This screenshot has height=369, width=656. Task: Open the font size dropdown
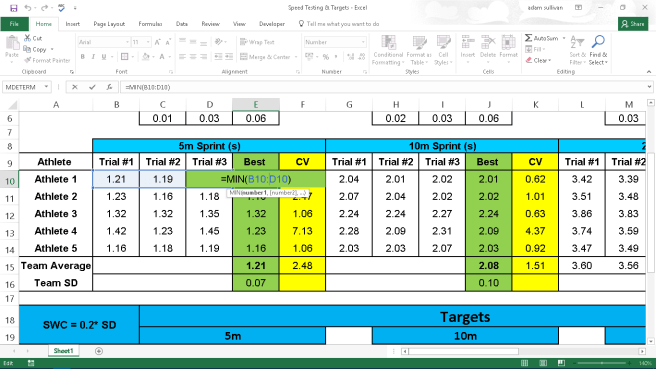pos(148,42)
